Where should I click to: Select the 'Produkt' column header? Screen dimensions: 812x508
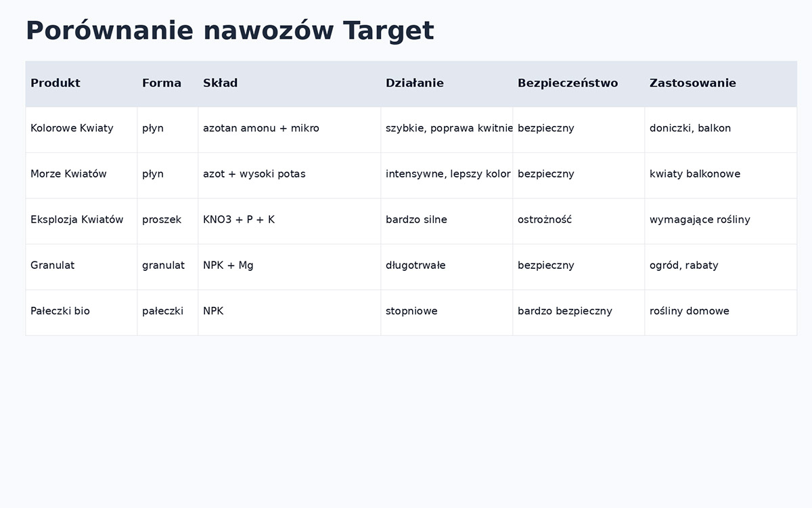tap(81, 84)
